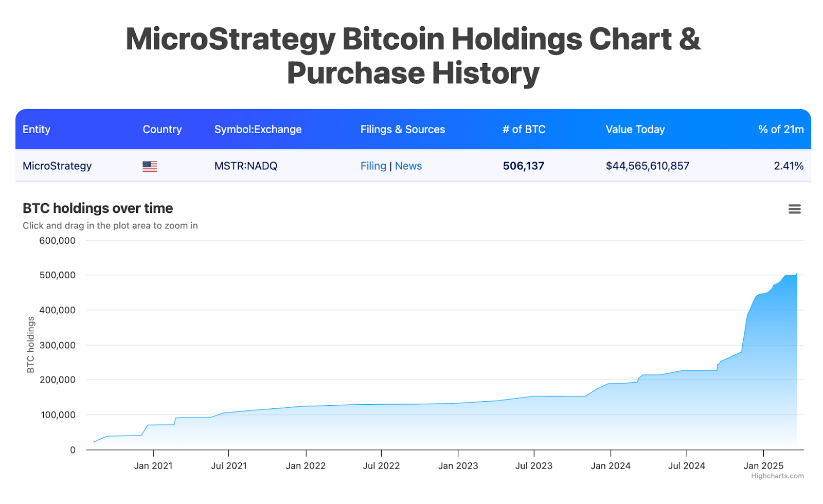Click the Entity column header
The height and width of the screenshot is (504, 823).
click(37, 130)
